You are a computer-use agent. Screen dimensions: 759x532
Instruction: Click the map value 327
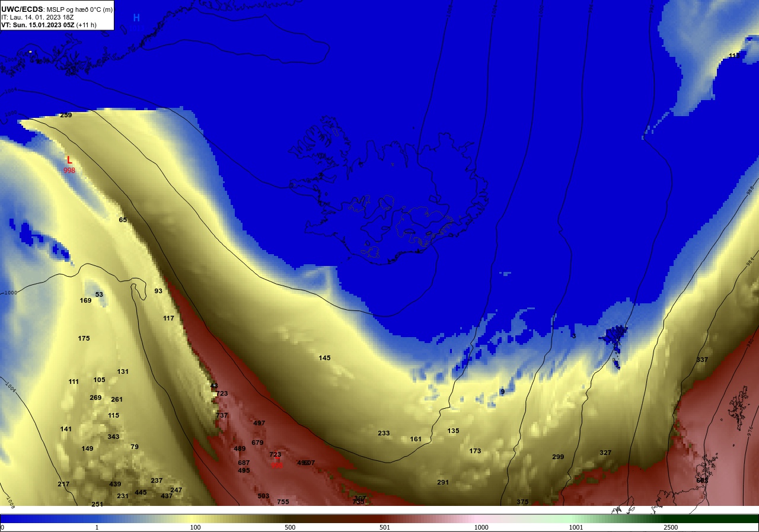pos(605,453)
